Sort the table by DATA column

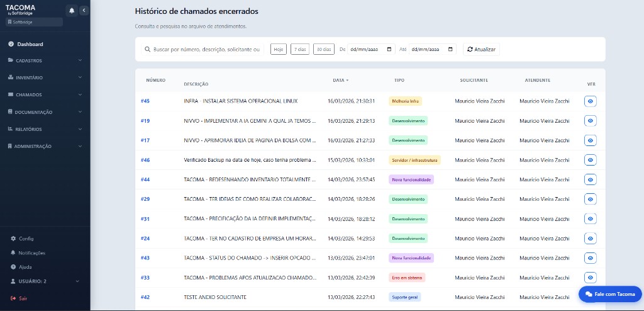340,80
